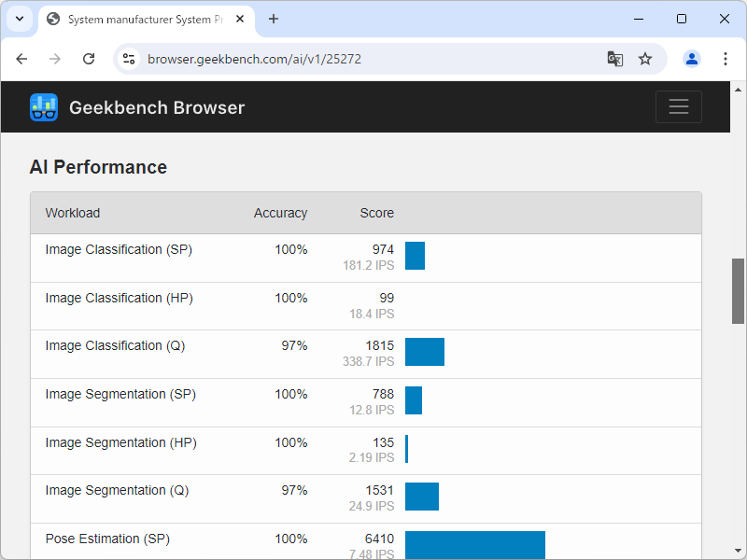Close the System manufacturer tab
Image resolution: width=747 pixels, height=560 pixels.
pyautogui.click(x=240, y=19)
